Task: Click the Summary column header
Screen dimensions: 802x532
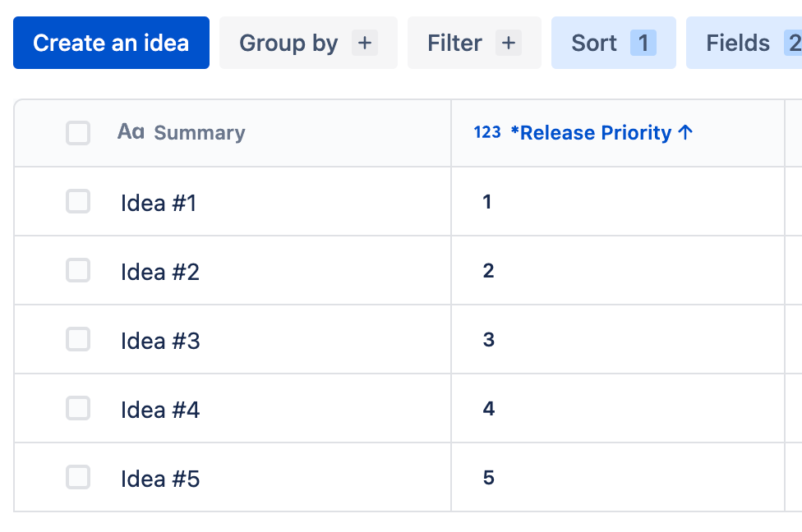Action: (x=200, y=133)
